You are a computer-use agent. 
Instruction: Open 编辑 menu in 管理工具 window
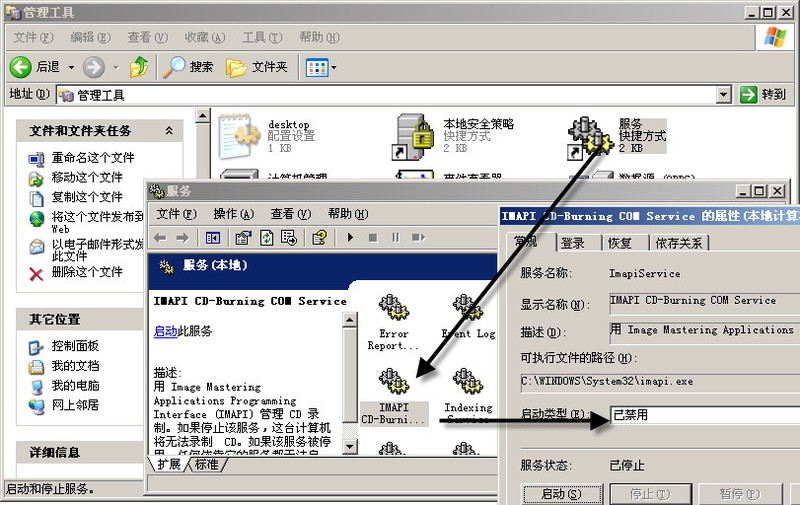pos(90,37)
